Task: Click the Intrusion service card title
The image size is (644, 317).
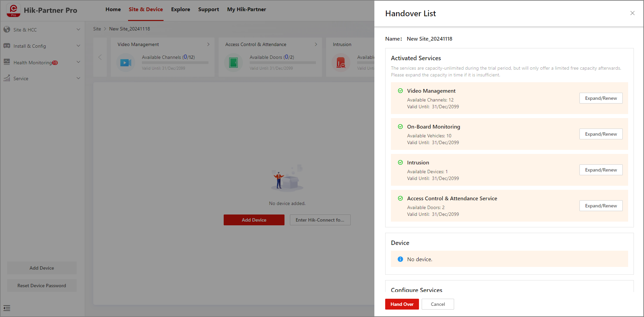Action: pos(418,162)
